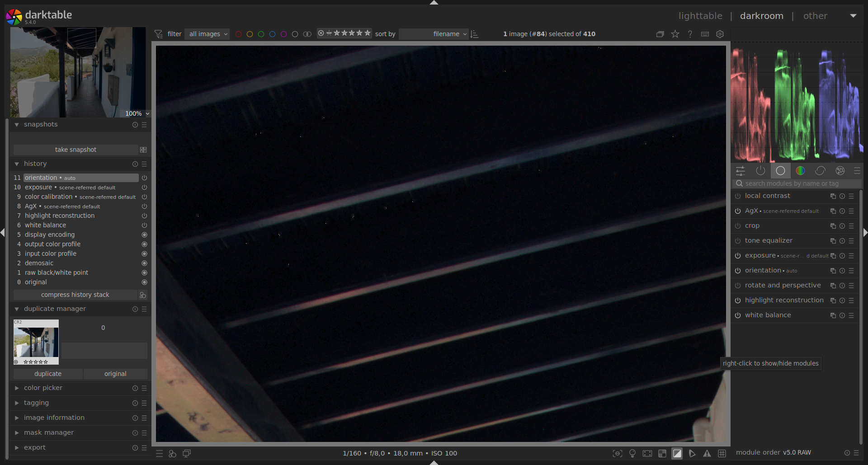Show the active modules tab

(x=760, y=170)
